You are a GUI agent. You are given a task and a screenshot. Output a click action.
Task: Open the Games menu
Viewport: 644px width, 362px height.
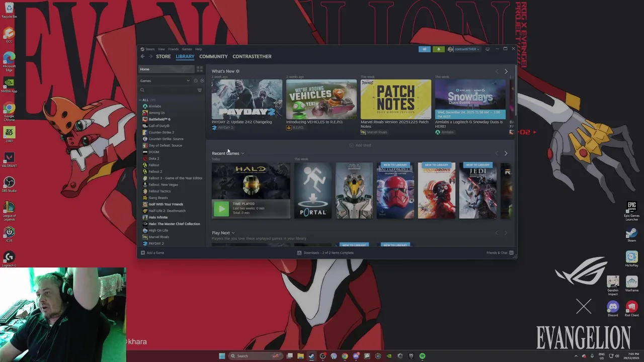[187, 49]
